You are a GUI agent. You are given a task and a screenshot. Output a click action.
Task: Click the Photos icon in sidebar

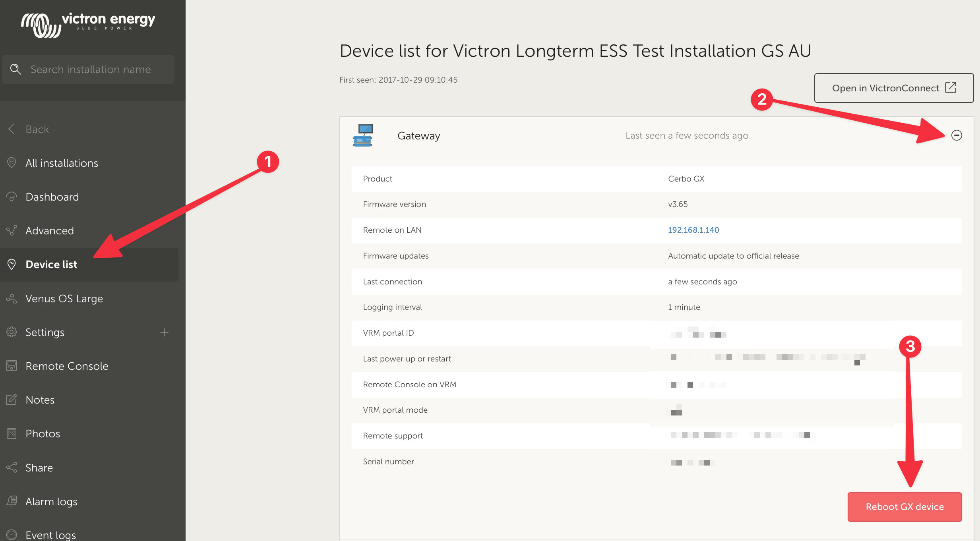click(12, 433)
